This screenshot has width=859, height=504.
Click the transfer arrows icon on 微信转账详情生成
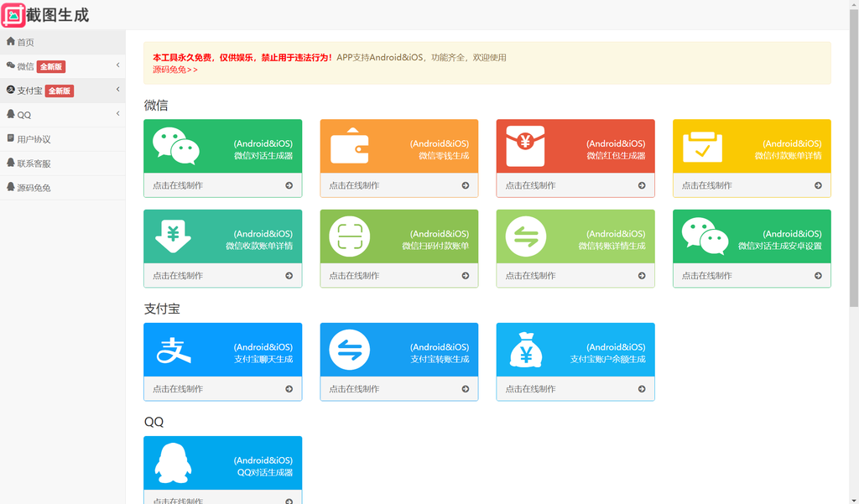click(x=526, y=236)
